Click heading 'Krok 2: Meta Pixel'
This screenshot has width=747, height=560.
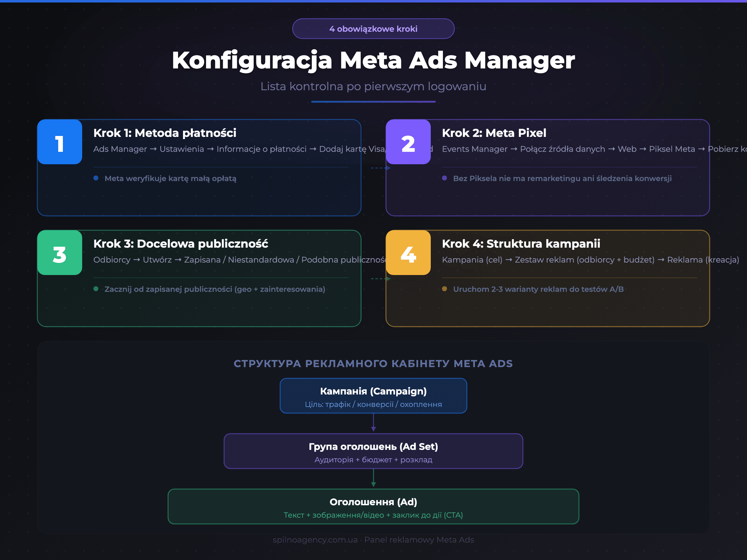494,133
